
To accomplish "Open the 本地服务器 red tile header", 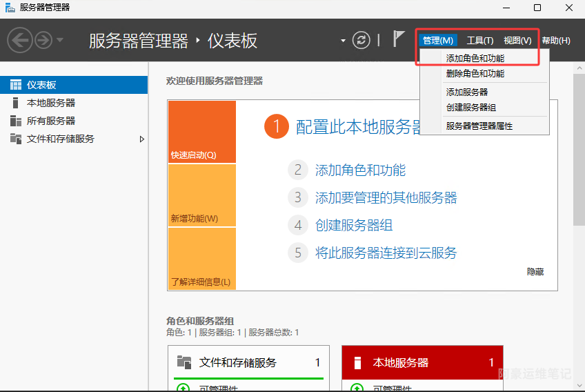I will coord(422,362).
